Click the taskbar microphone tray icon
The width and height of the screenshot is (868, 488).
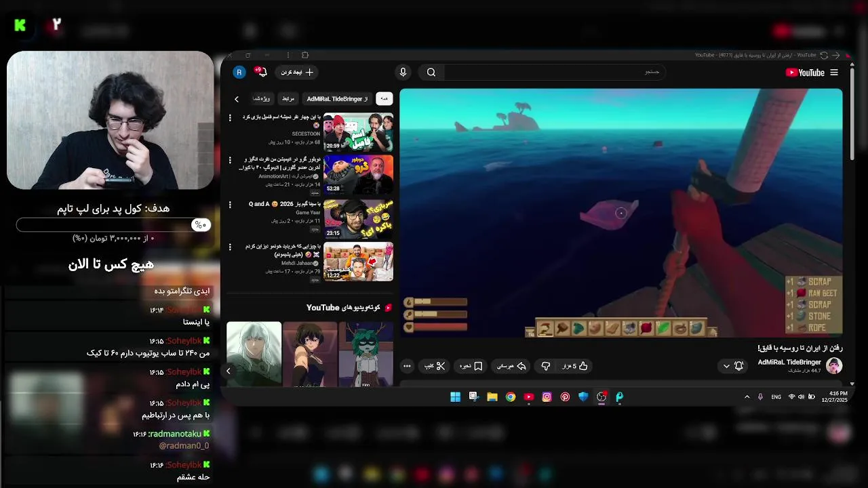[760, 397]
